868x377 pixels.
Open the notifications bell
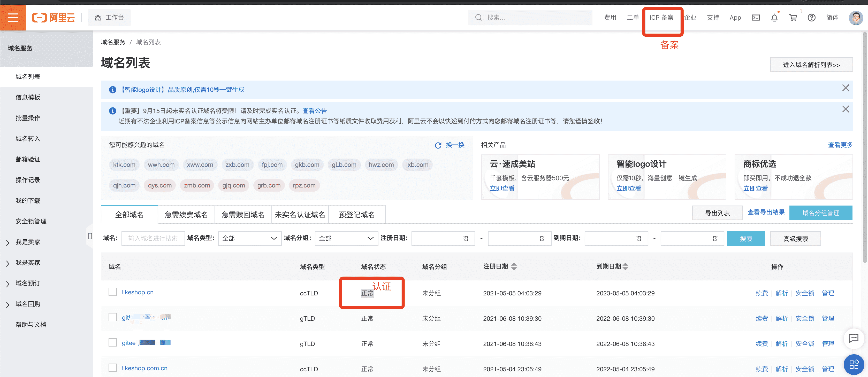[774, 18]
